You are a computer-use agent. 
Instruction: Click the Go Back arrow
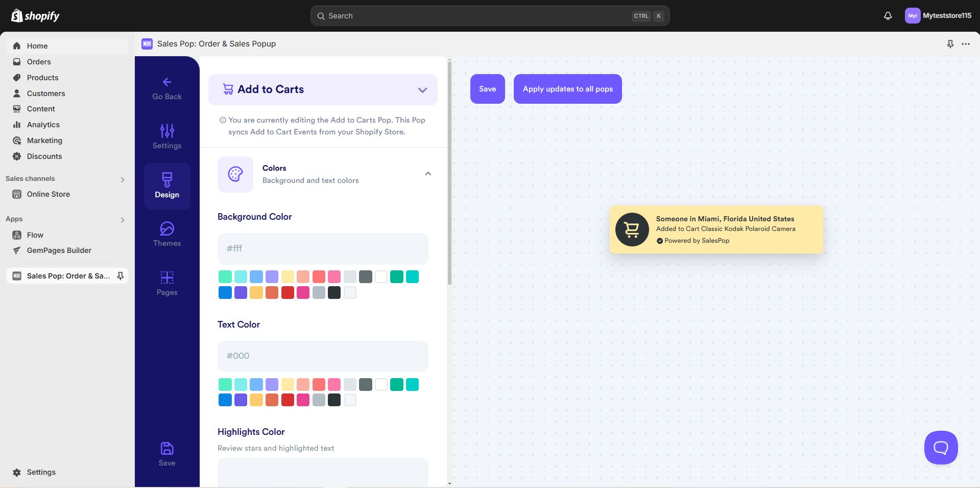(x=167, y=82)
